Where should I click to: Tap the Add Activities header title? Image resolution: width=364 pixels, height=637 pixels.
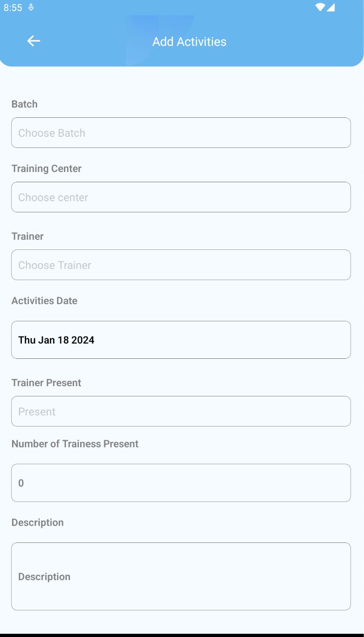tap(189, 42)
